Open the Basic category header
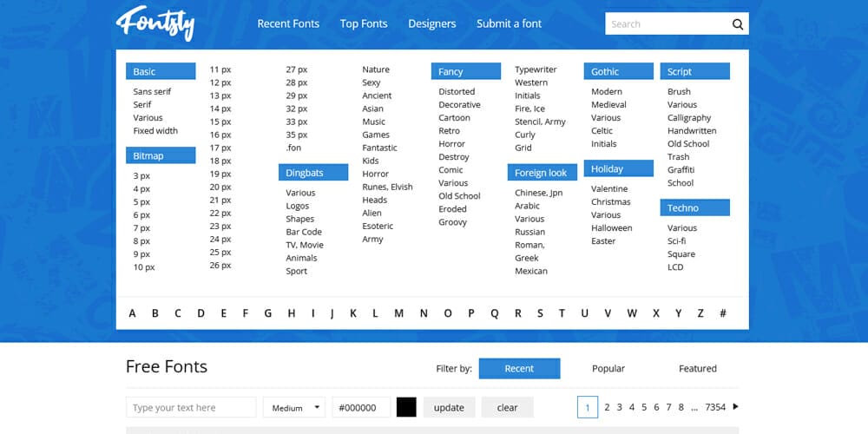Screen dimensions: 868x434 pos(161,71)
